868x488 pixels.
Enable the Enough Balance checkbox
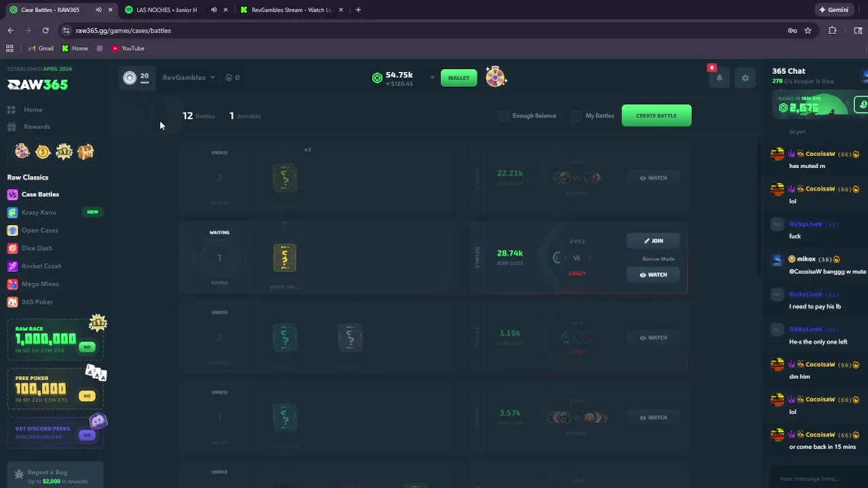click(503, 116)
